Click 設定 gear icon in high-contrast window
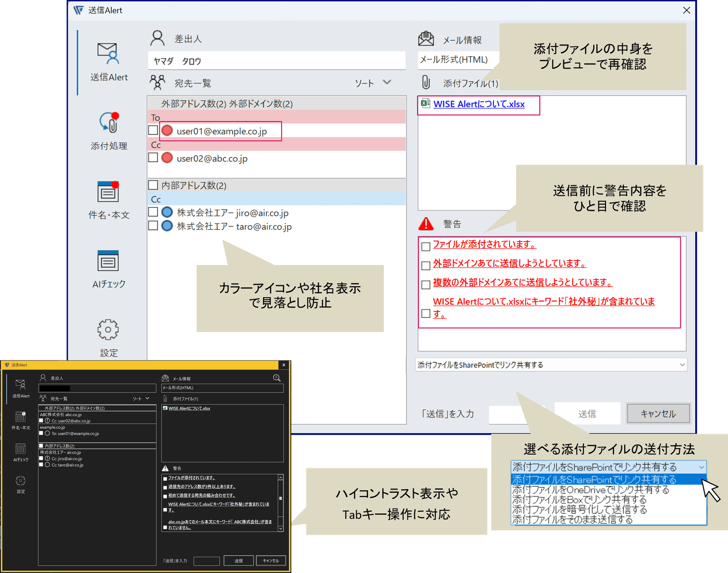Image resolution: width=728 pixels, height=573 pixels. tap(21, 481)
